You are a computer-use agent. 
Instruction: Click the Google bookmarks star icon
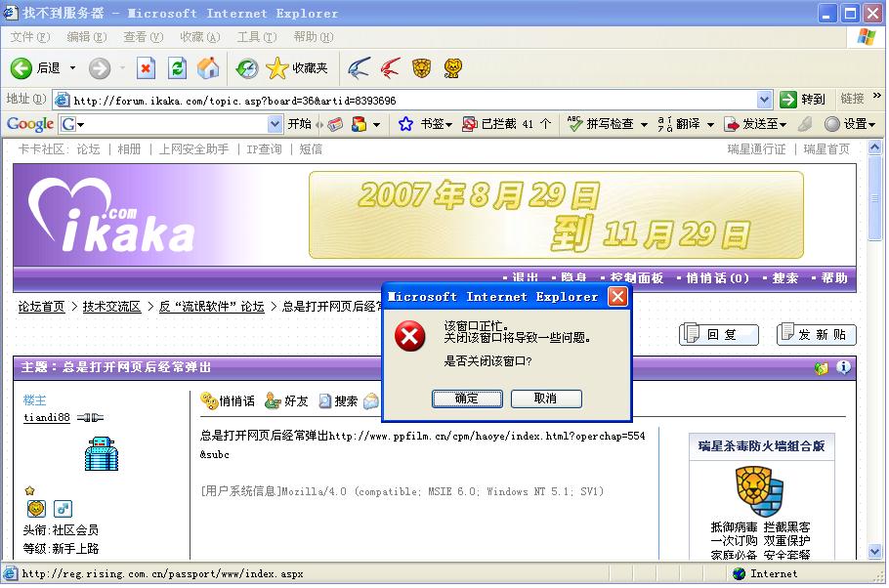point(405,124)
